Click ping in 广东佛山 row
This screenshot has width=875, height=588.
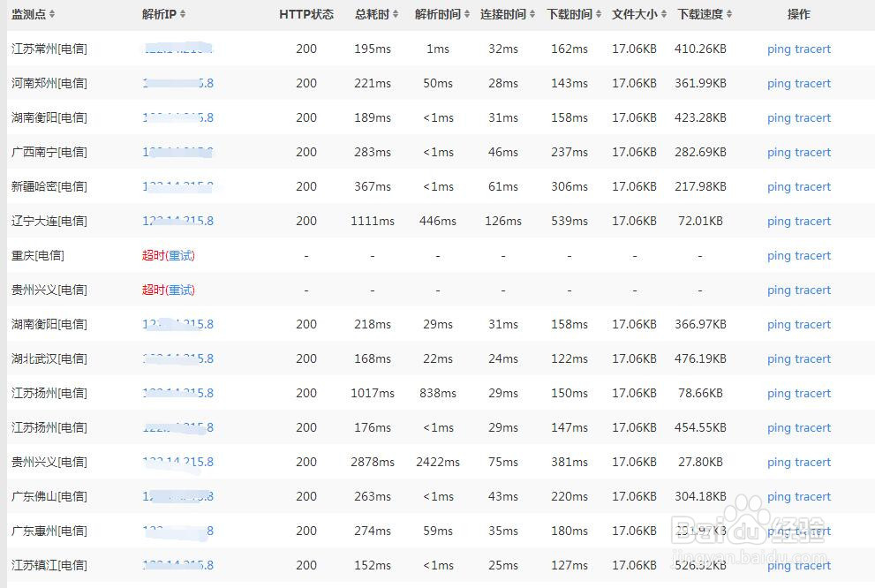point(779,497)
